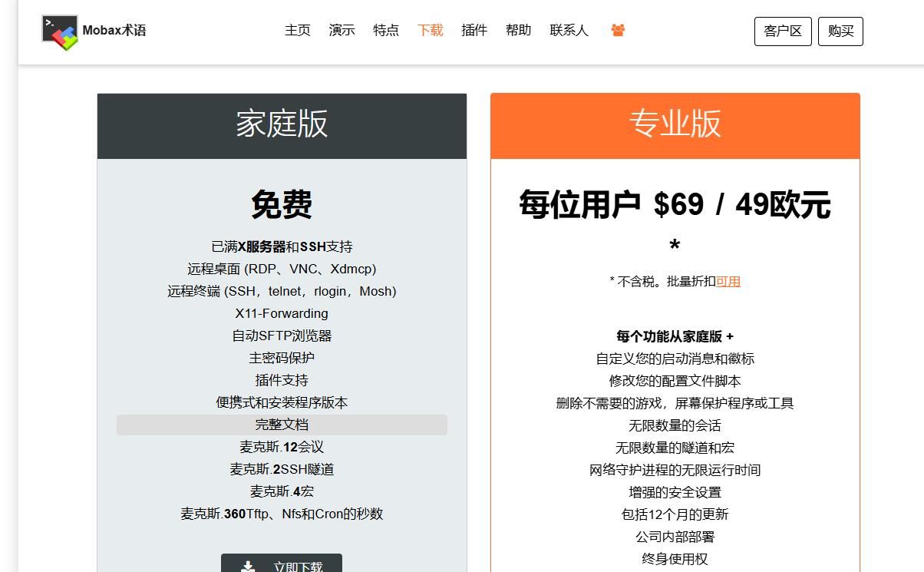Viewport: 924px width, 572px height.
Task: Select the 麦克斯.12会议 line
Action: 282,447
